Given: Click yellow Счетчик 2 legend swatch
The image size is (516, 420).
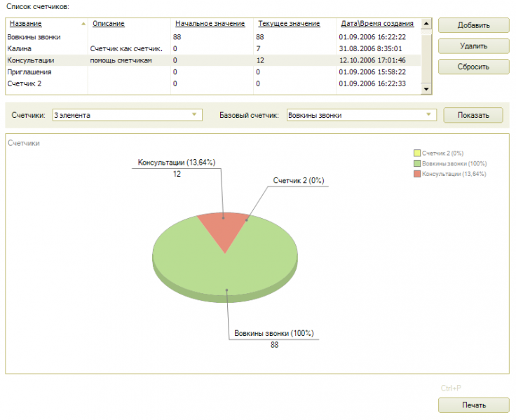Looking at the screenshot, I should [417, 153].
